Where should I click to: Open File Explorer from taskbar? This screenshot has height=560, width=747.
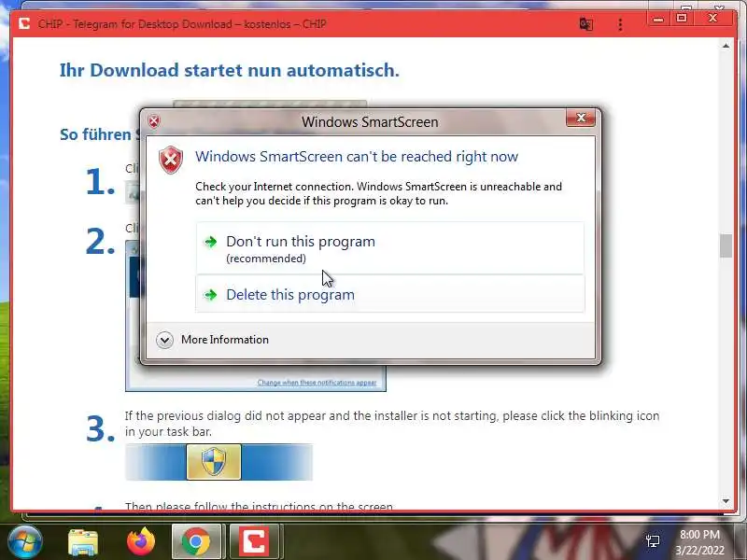click(83, 542)
